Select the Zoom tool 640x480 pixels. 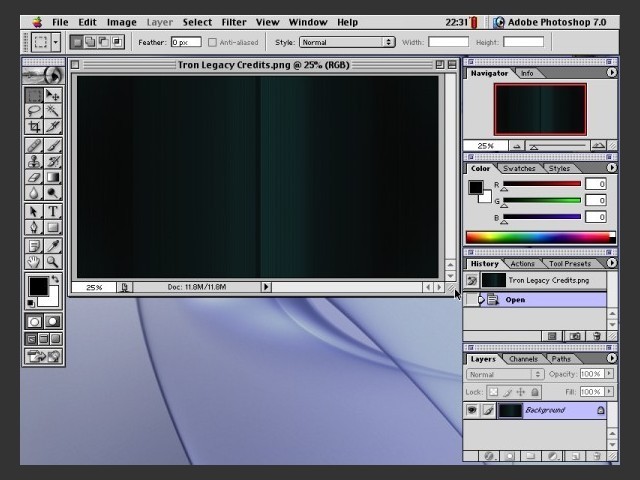pyautogui.click(x=53, y=262)
